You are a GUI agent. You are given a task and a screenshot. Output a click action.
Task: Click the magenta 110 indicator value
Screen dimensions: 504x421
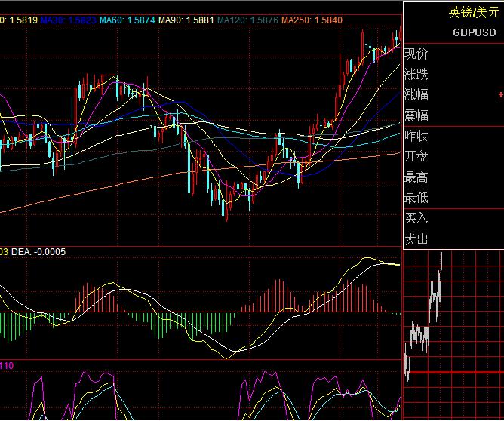[7, 366]
